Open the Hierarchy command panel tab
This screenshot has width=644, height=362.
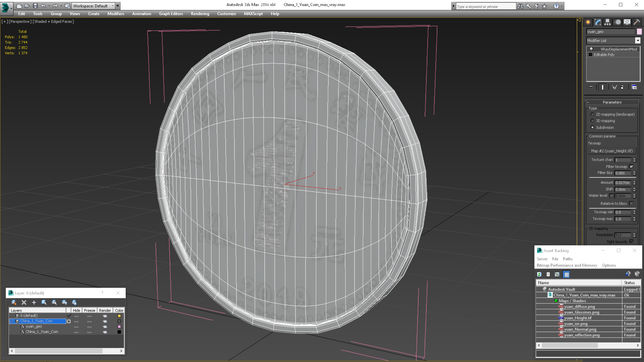608,22
